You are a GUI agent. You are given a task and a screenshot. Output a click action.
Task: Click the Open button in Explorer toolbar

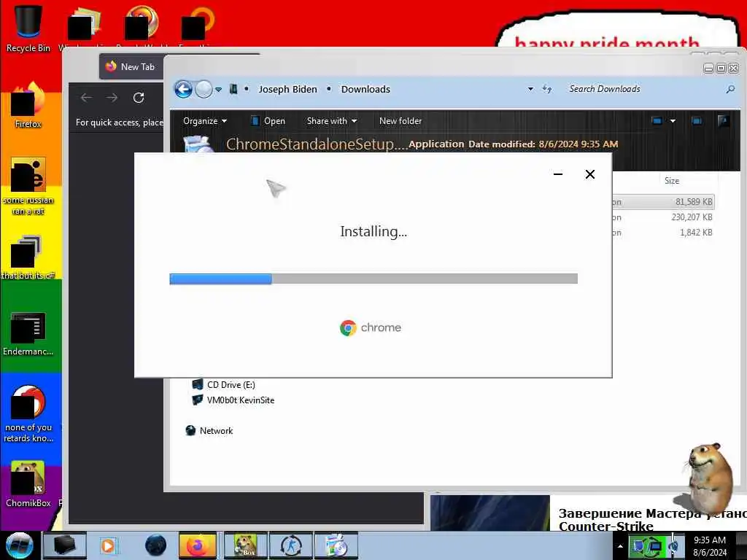click(x=268, y=121)
